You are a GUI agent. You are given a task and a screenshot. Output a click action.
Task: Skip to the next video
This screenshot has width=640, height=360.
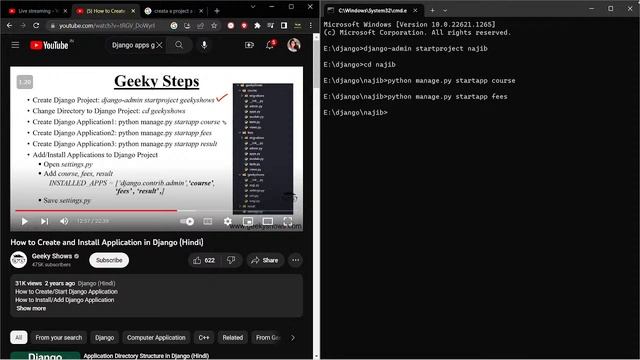point(44,221)
